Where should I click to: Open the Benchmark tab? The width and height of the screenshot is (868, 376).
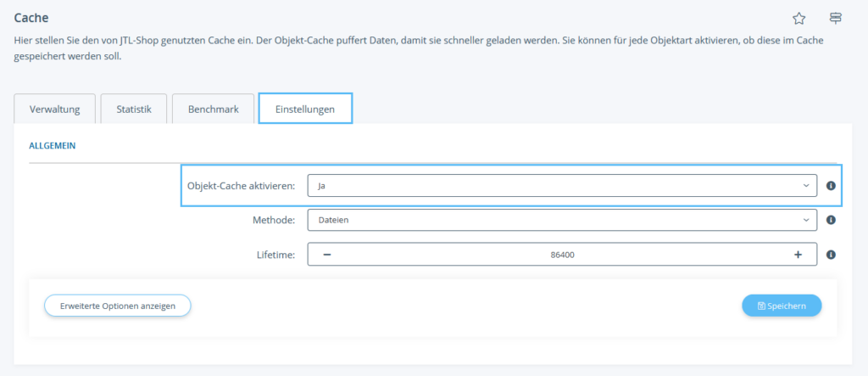click(x=213, y=109)
